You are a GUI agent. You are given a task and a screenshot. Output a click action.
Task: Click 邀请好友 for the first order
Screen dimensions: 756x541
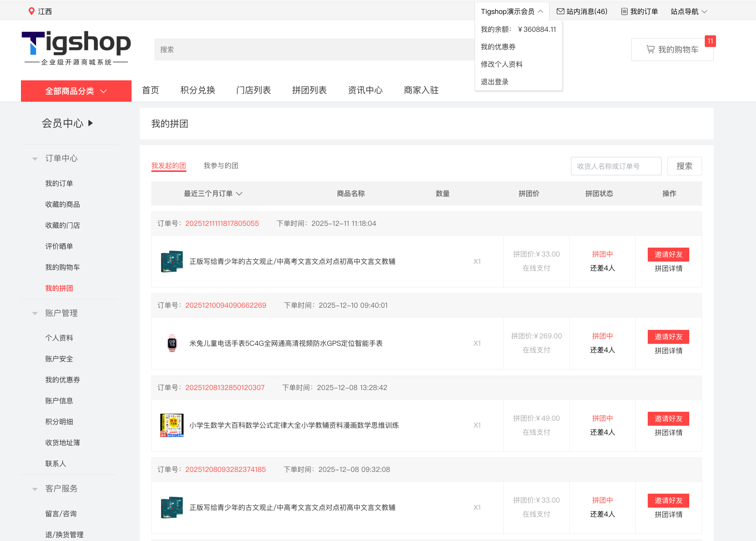tap(668, 254)
